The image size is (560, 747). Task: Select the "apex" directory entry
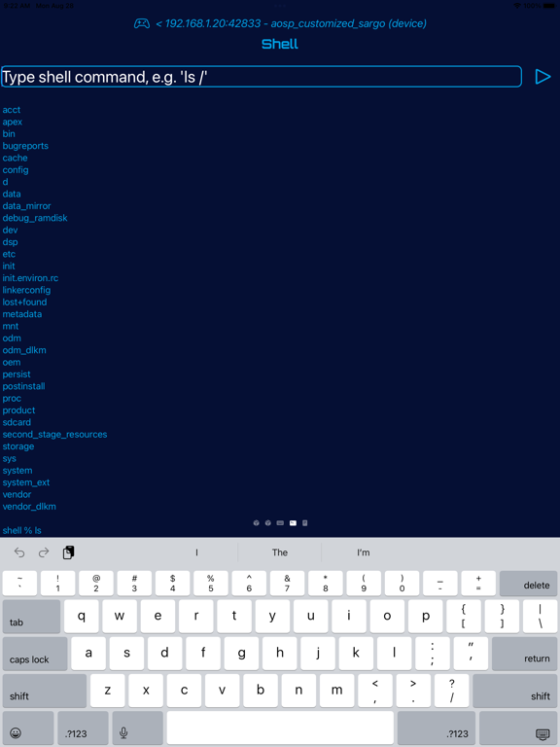(x=13, y=122)
